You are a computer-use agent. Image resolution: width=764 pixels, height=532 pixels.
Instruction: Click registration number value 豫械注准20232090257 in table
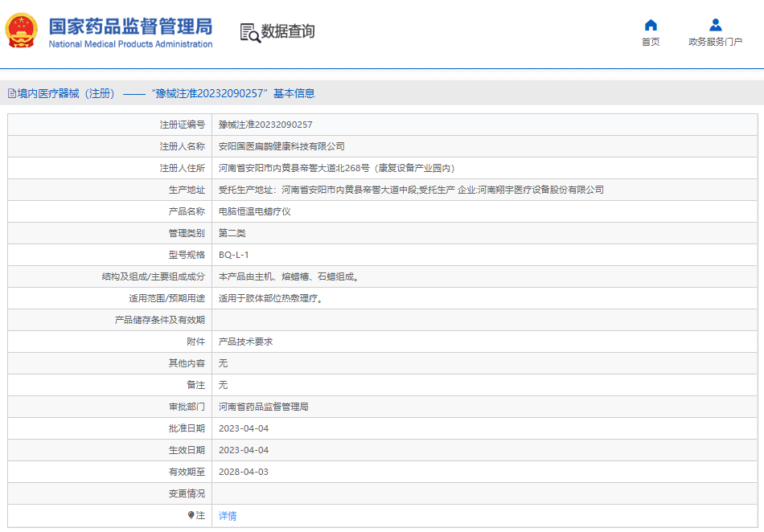pos(265,125)
